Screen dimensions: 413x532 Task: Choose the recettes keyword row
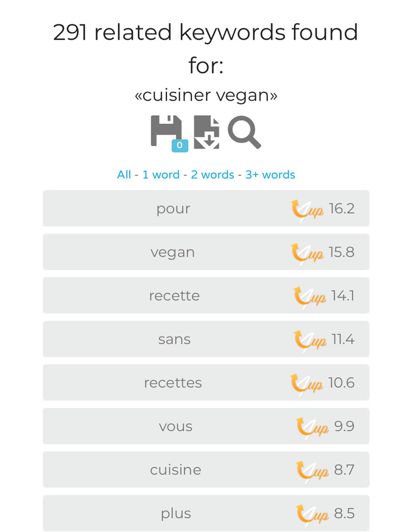206,382
